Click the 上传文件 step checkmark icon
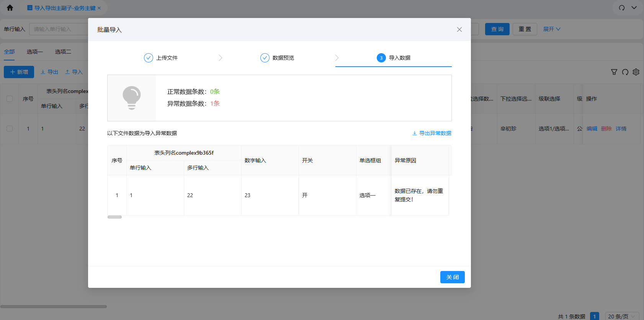The width and height of the screenshot is (644, 320). point(149,58)
